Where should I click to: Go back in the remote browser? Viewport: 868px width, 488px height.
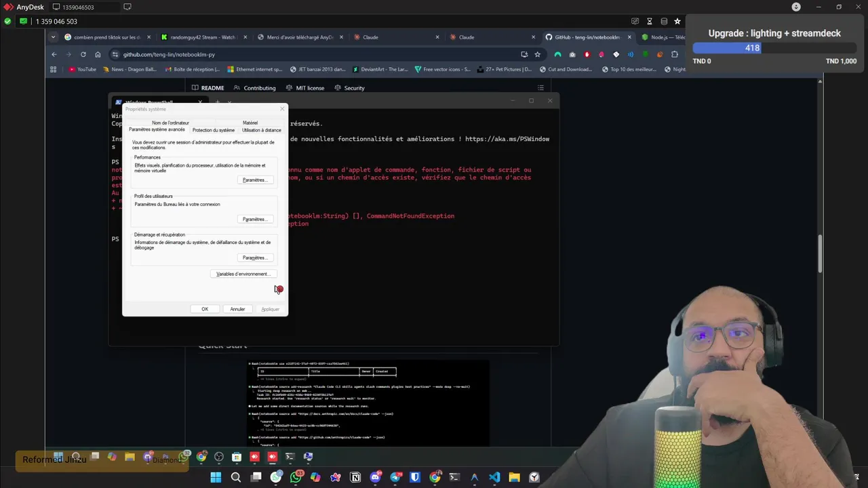click(54, 54)
